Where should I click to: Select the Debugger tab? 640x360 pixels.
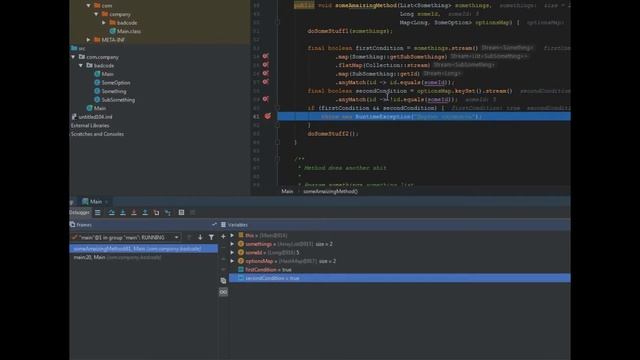(79, 213)
